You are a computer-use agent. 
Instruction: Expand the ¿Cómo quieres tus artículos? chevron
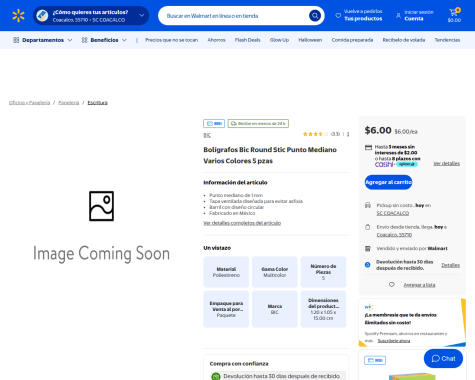coord(142,15)
